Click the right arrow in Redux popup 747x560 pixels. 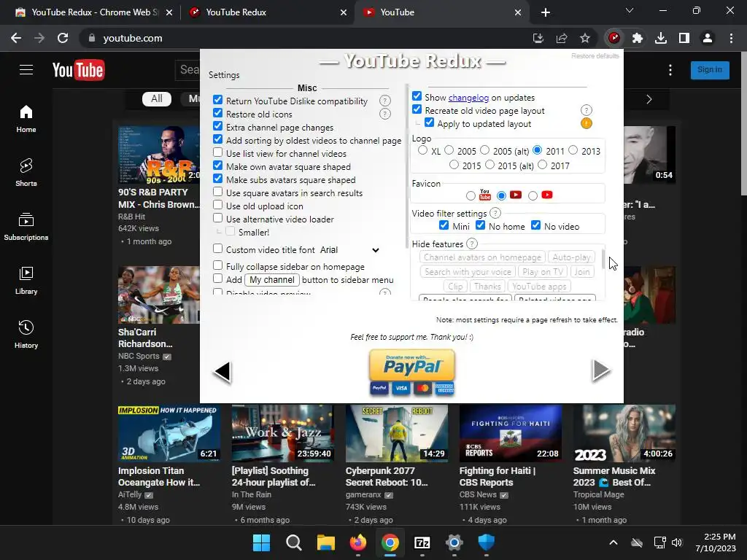(601, 370)
